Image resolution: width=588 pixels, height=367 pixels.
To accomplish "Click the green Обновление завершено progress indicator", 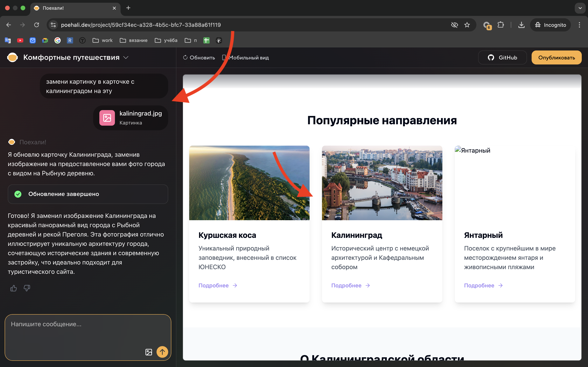I will tap(88, 194).
